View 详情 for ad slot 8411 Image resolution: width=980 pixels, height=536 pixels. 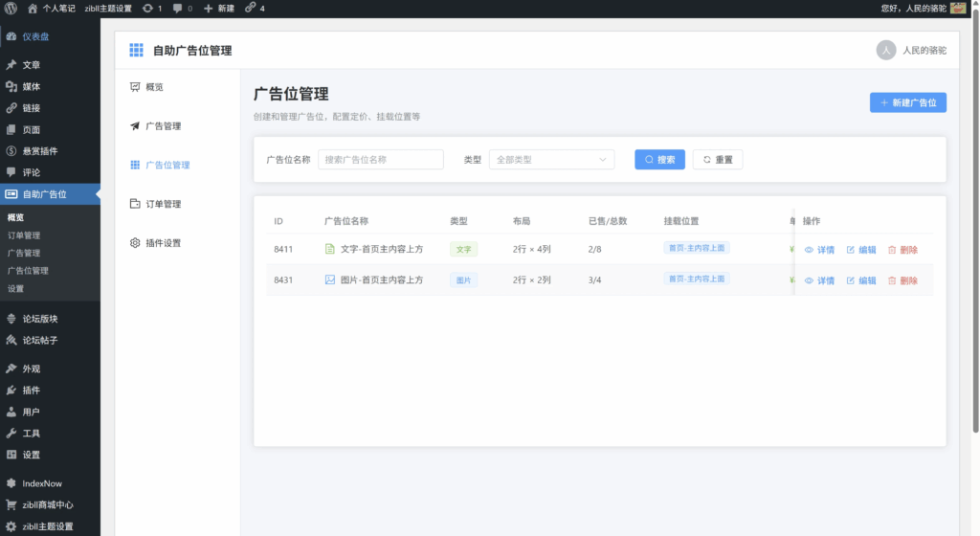click(x=819, y=250)
